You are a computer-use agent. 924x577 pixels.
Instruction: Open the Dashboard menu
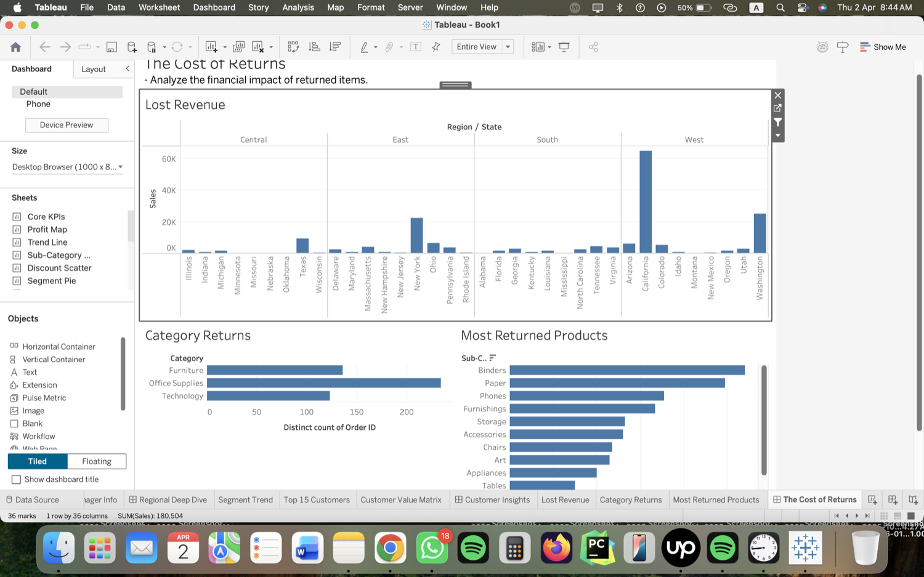click(214, 7)
